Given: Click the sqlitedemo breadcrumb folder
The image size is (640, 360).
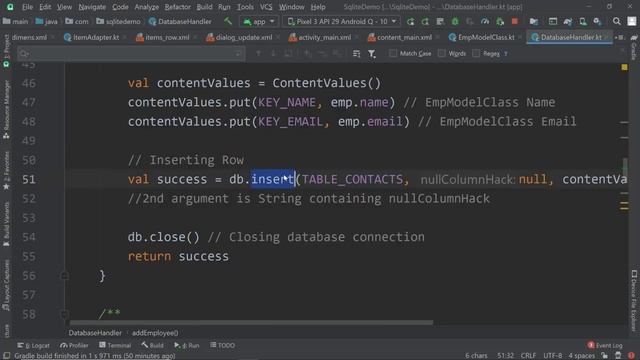Looking at the screenshot, I should [118, 21].
